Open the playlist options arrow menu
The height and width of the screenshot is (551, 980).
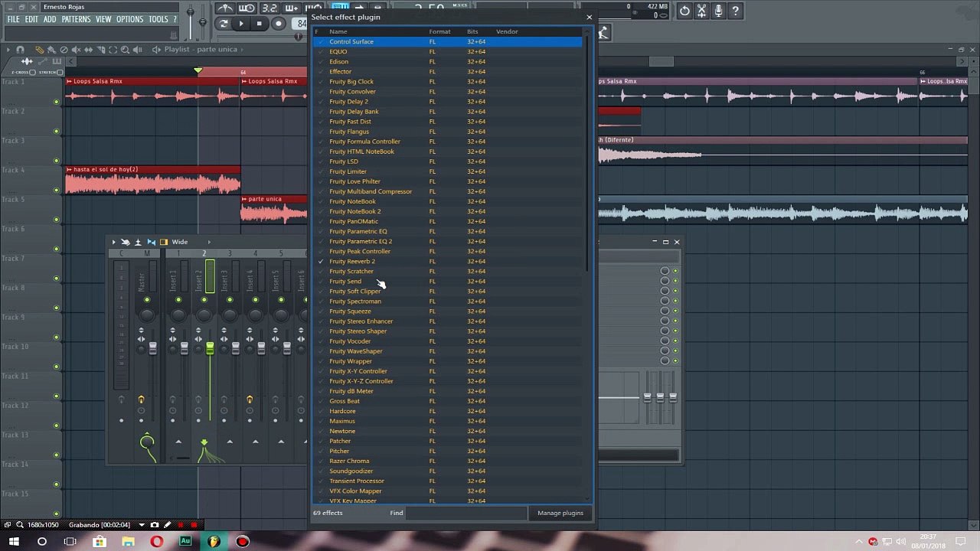point(8,50)
